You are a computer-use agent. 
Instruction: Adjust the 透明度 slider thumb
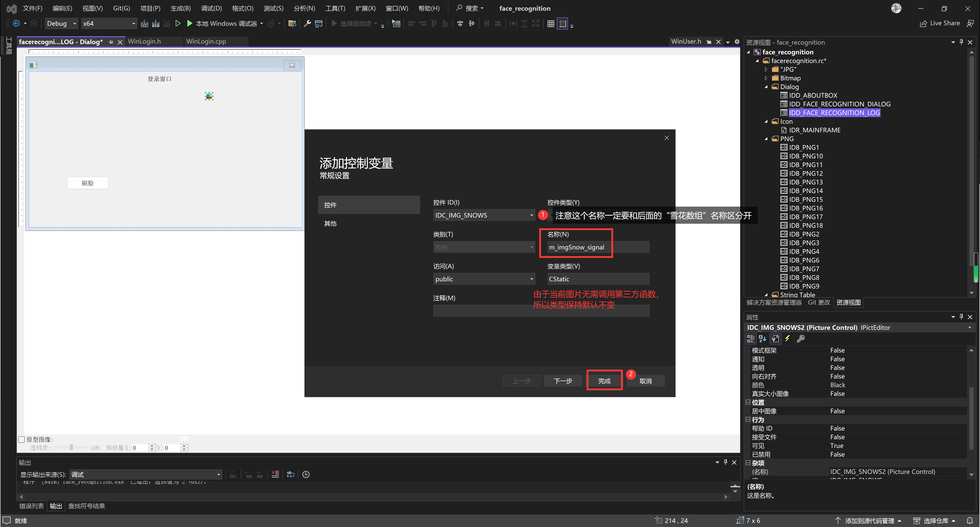[71, 448]
